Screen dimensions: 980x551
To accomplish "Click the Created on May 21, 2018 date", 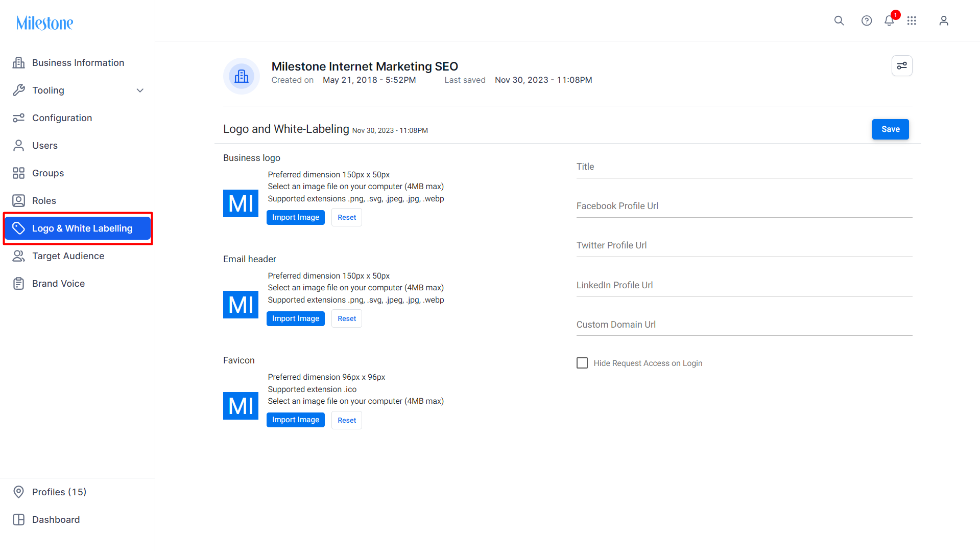I will (369, 80).
